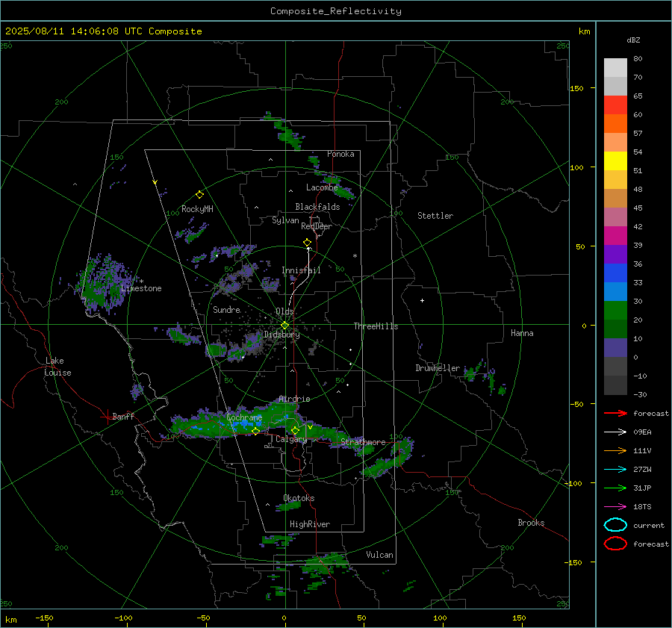Viewport: 672px width, 628px height.
Task: Click the 39 dBZ purple color swatch
Action: [615, 254]
